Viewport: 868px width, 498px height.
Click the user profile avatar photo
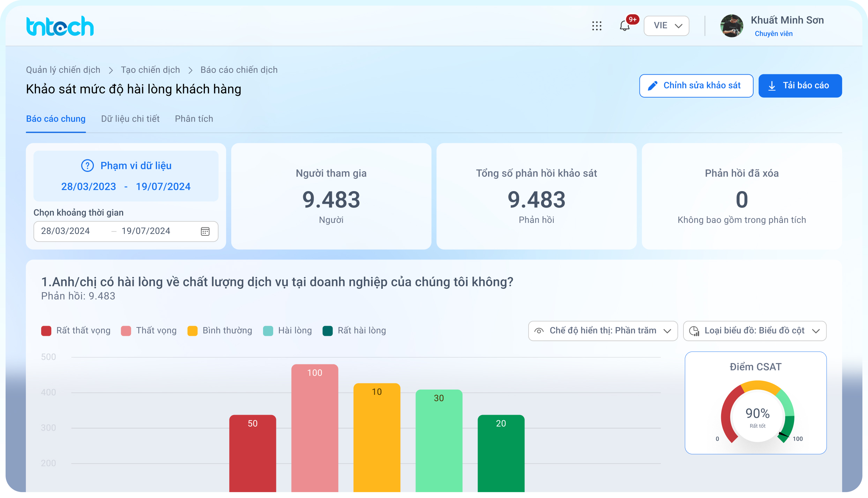[x=732, y=26]
